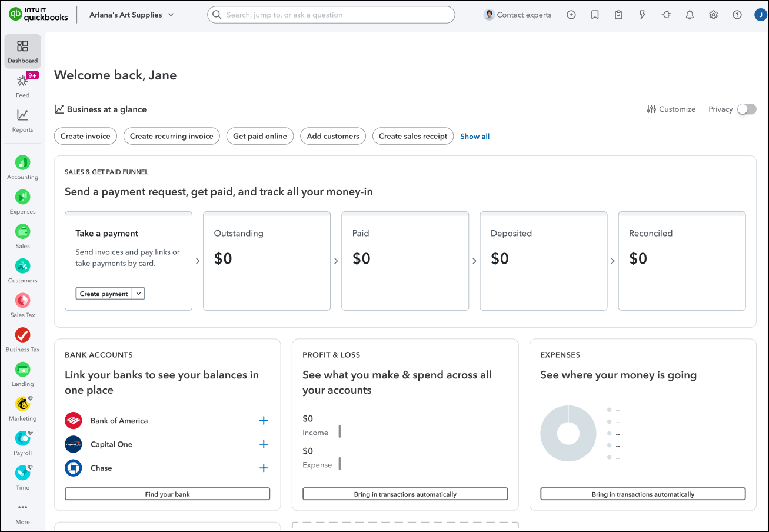
Task: Open the Expenses sidebar icon
Action: [x=22, y=202]
